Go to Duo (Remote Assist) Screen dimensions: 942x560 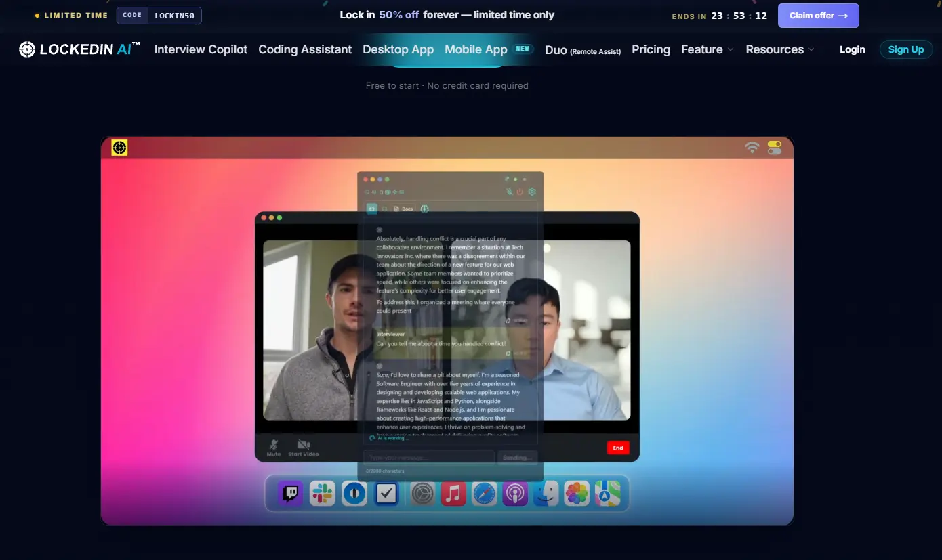(x=583, y=50)
